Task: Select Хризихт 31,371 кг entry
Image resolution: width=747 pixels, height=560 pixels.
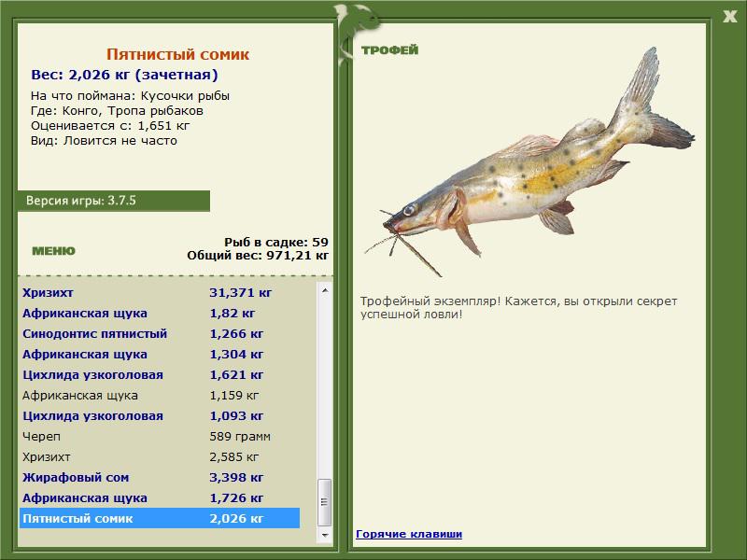Action: (x=160, y=292)
